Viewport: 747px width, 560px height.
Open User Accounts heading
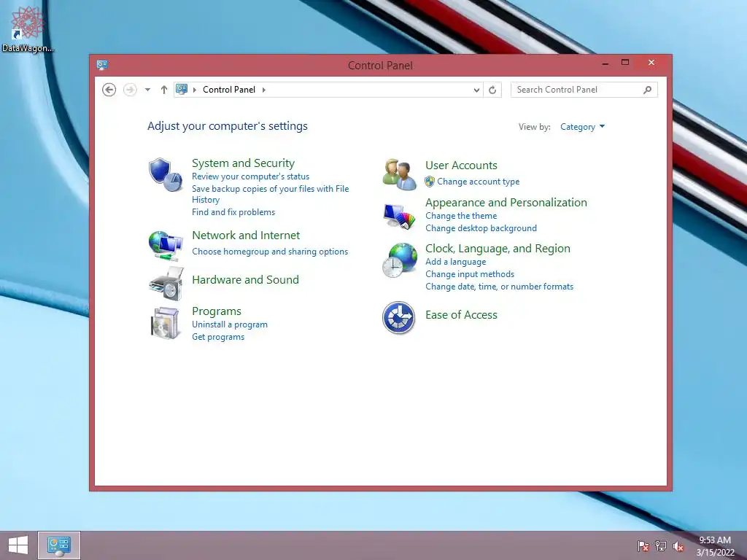click(x=461, y=166)
